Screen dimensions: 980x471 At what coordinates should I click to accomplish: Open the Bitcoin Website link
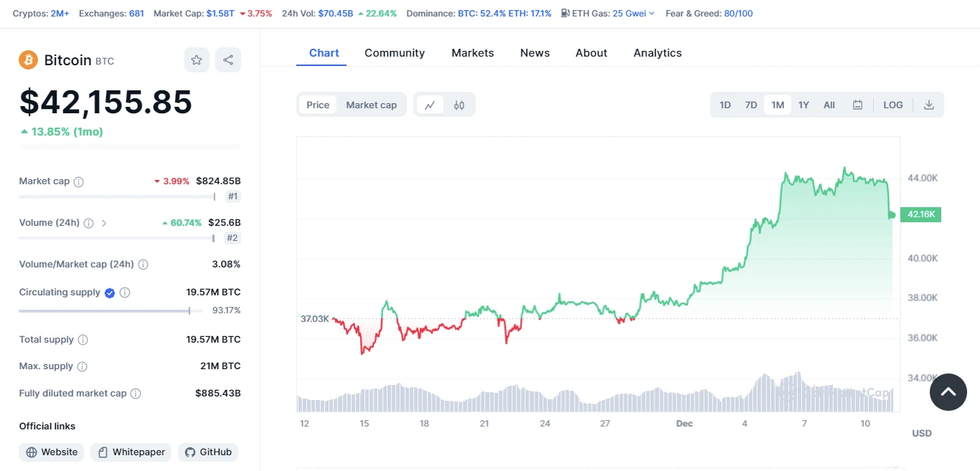52,452
